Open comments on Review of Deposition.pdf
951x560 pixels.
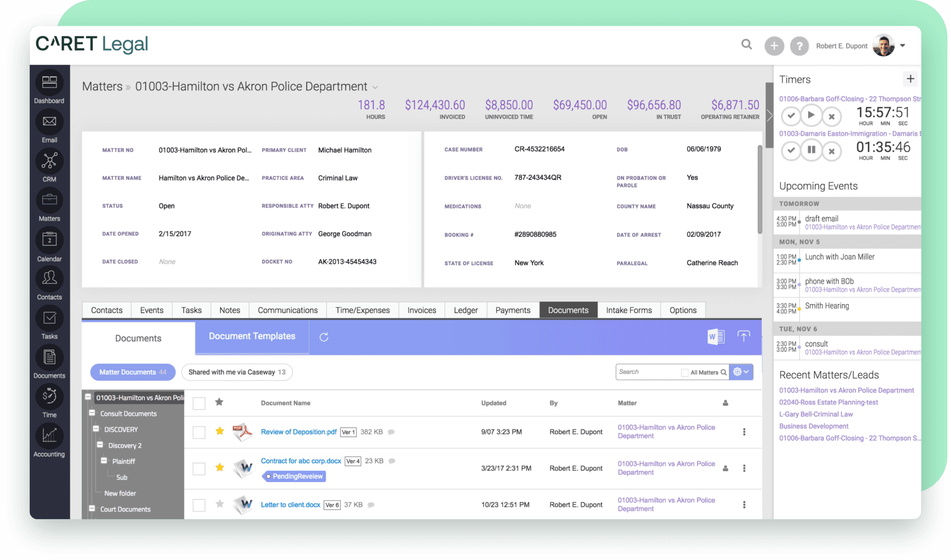(x=391, y=432)
